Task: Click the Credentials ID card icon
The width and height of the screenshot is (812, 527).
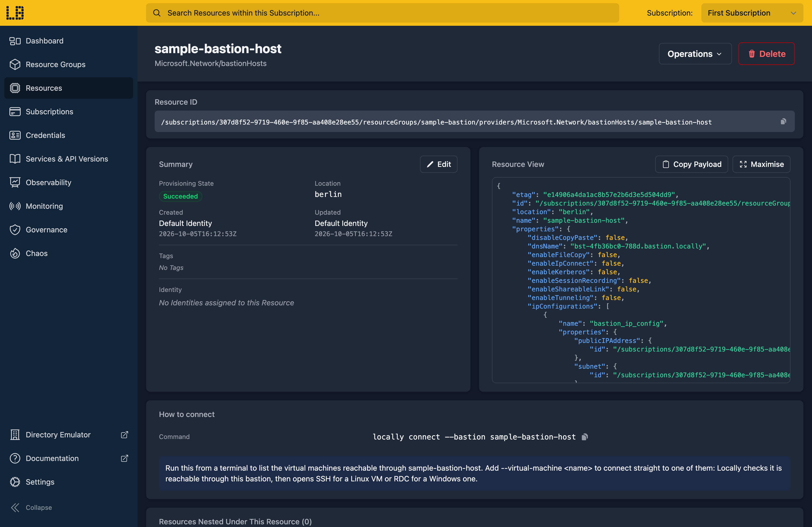Action: (x=15, y=135)
